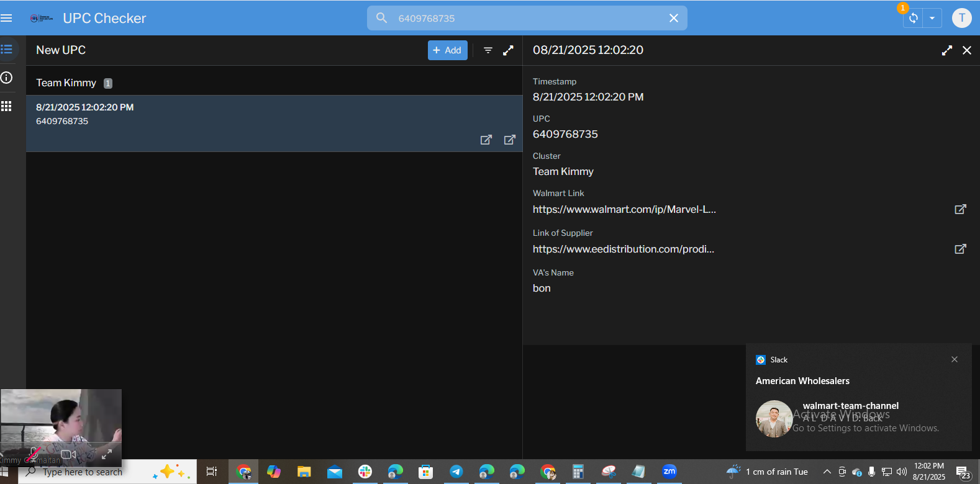Click the filter icon beside Add
Image resolution: width=980 pixels, height=484 pixels.
[488, 50]
